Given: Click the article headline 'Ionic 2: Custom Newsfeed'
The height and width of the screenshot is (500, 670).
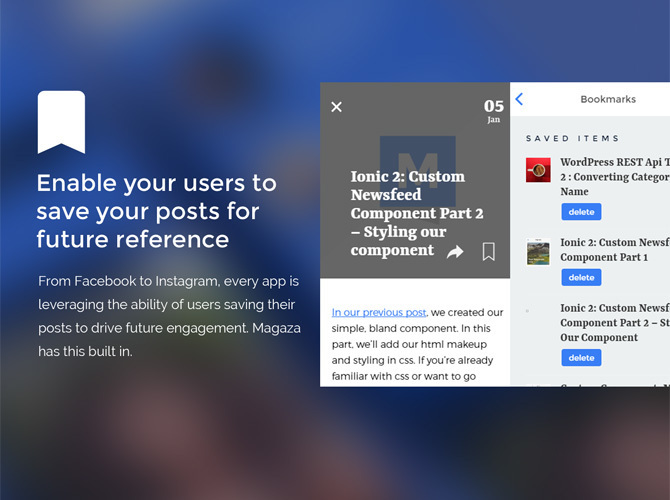Looking at the screenshot, I should pos(417,213).
